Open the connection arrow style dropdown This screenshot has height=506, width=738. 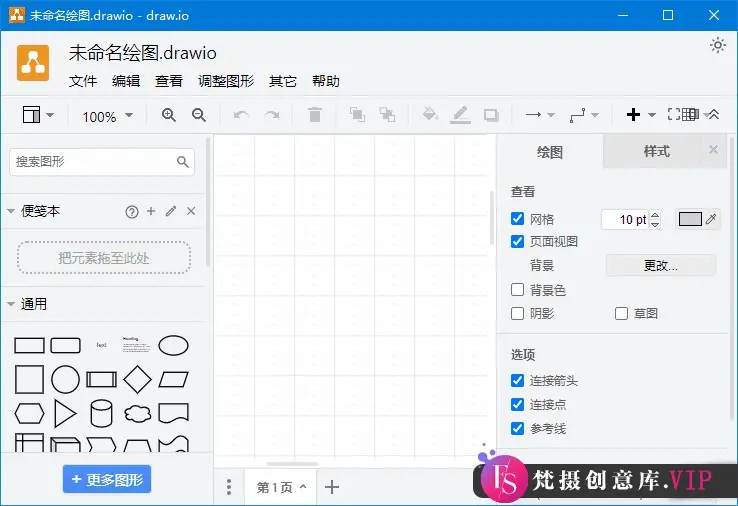click(540, 114)
